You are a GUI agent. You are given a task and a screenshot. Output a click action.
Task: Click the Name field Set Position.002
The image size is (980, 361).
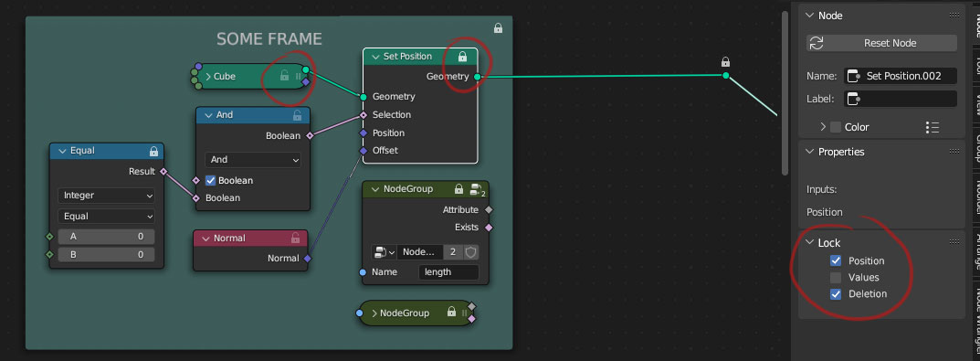tap(900, 77)
